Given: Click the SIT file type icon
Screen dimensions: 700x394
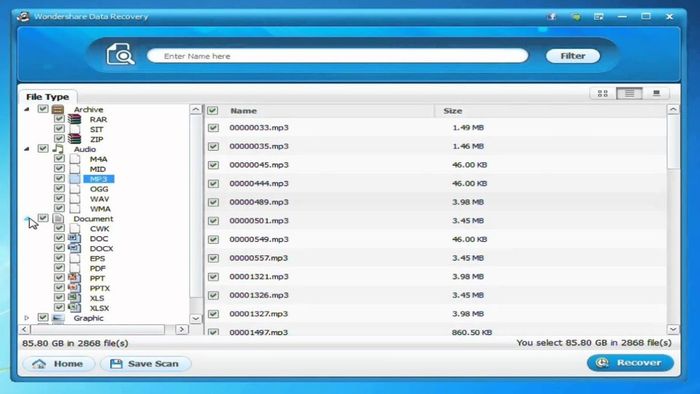Looking at the screenshot, I should (x=75, y=129).
